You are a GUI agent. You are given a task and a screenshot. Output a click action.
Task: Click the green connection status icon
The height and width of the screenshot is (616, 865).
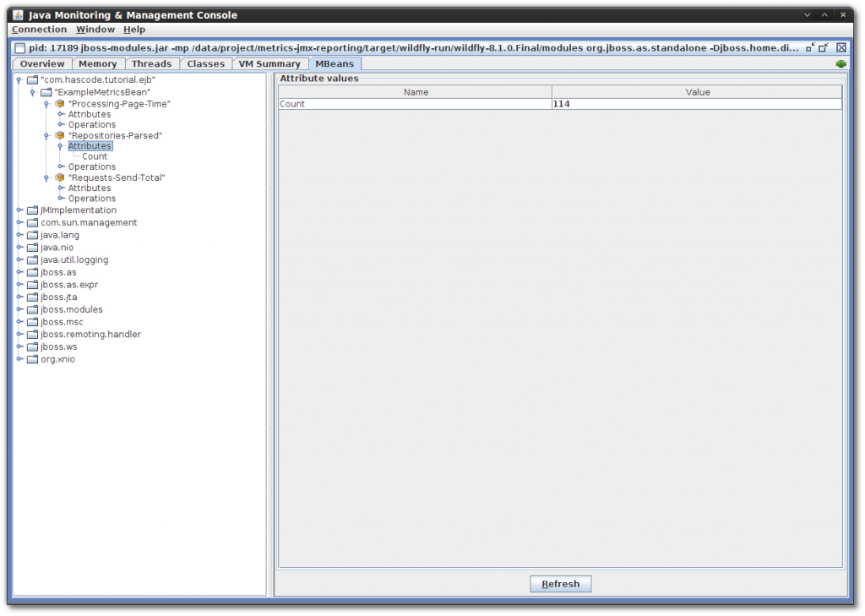[840, 63]
